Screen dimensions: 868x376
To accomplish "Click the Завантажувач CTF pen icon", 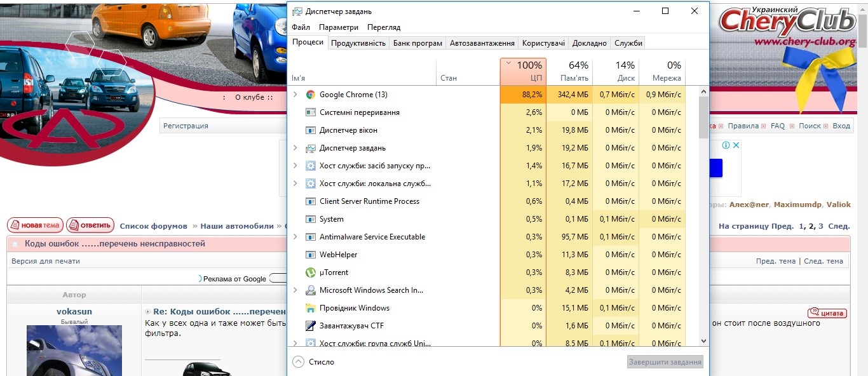I will [x=310, y=326].
